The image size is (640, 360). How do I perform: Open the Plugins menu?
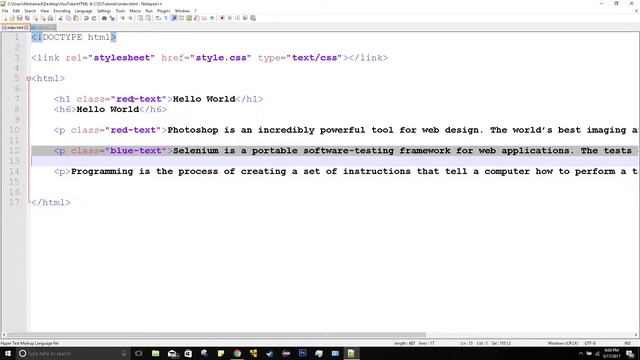(x=164, y=11)
